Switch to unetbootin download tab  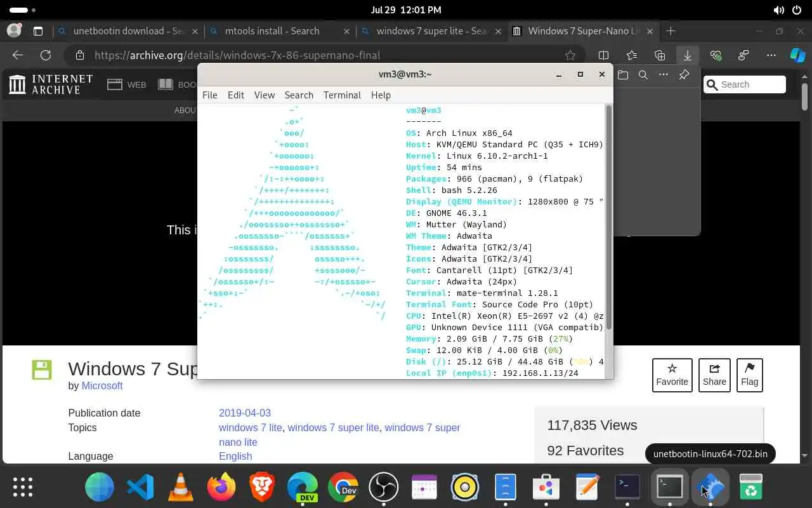[127, 30]
